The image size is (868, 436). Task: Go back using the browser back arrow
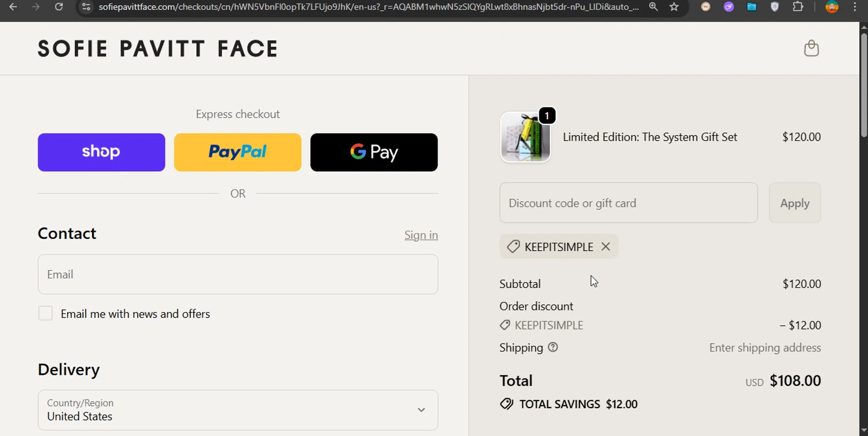tap(13, 7)
